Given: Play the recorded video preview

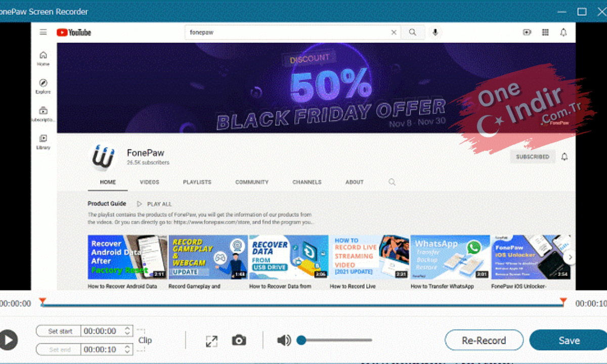Looking at the screenshot, I should [x=8, y=340].
